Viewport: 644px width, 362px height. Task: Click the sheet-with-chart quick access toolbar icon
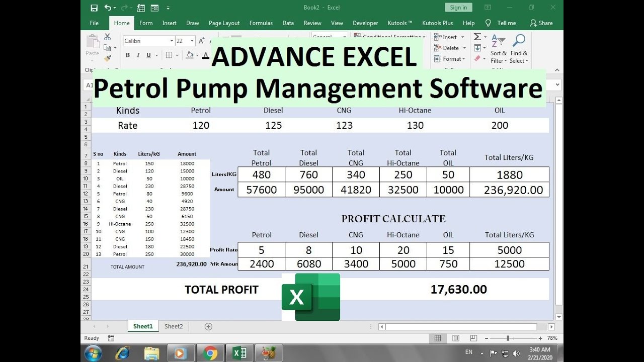tap(141, 8)
